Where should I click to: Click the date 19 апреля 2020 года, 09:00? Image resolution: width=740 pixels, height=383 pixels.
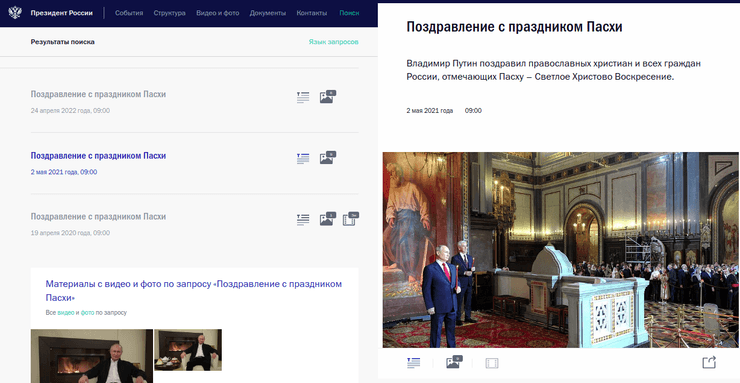tap(70, 233)
